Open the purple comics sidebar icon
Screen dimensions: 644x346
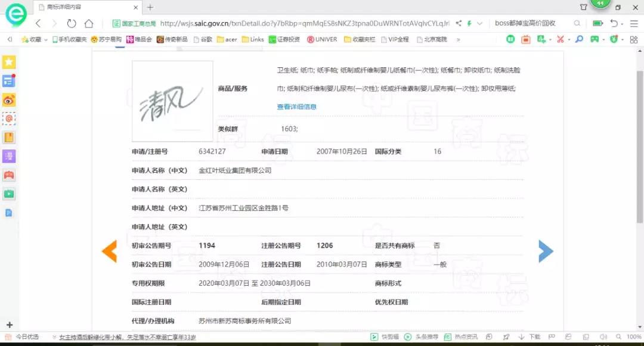click(x=8, y=156)
